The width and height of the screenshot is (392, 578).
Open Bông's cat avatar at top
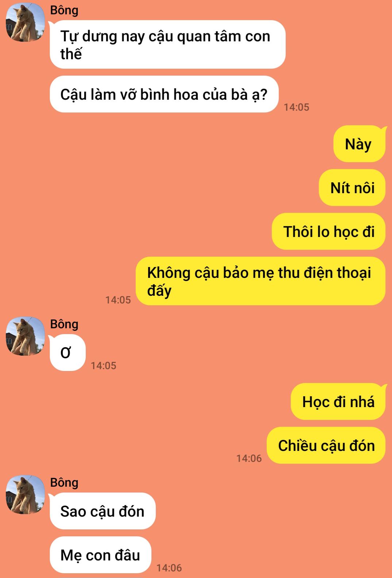(25, 22)
